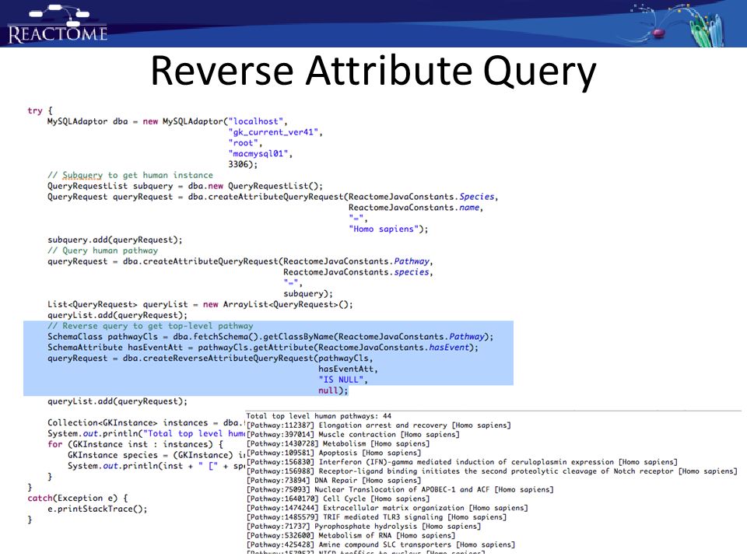Viewport: 747px width, 560px height.
Task: Click output row Cell Cycle
Action: [x=338, y=499]
